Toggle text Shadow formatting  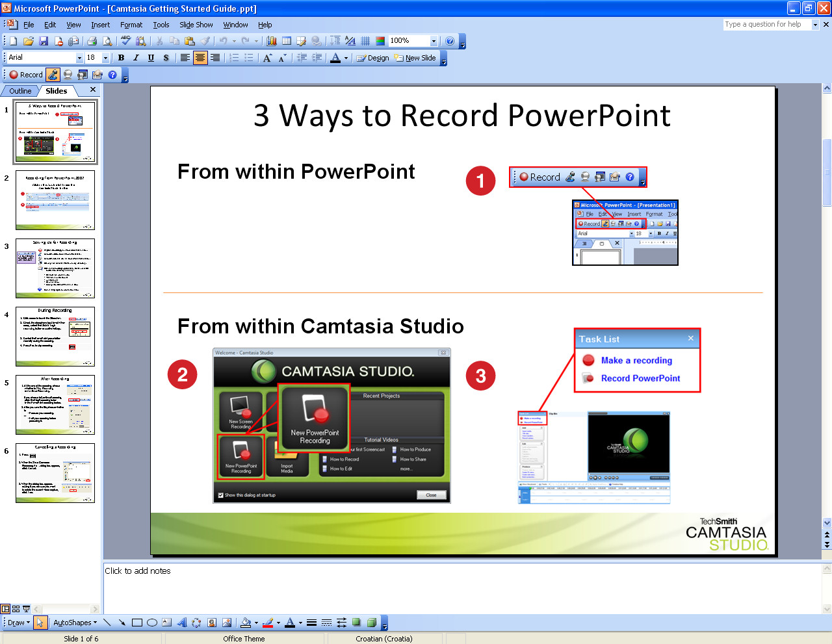click(166, 58)
